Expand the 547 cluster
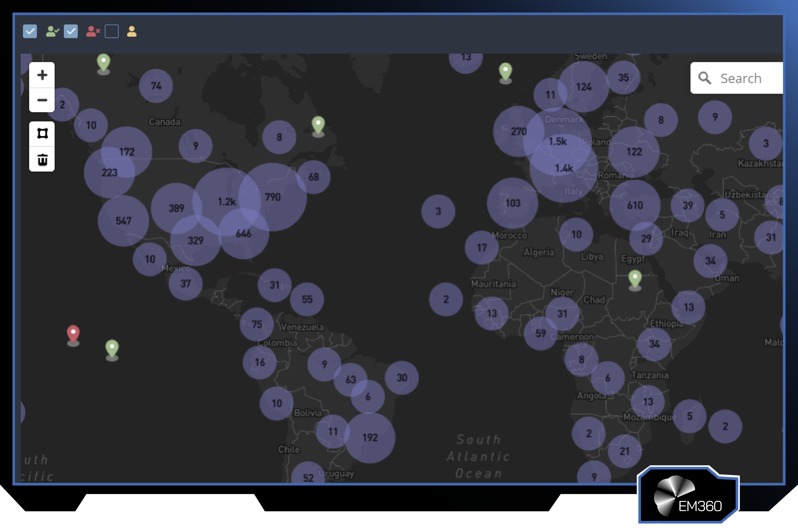 [123, 221]
